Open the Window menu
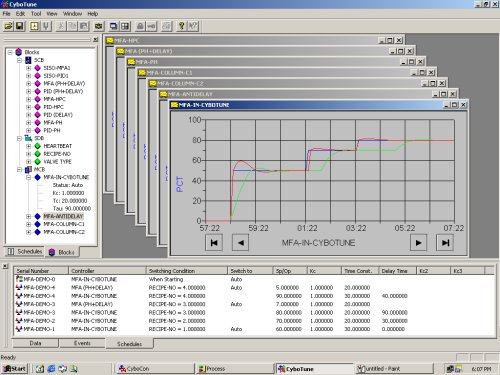 [x=72, y=14]
